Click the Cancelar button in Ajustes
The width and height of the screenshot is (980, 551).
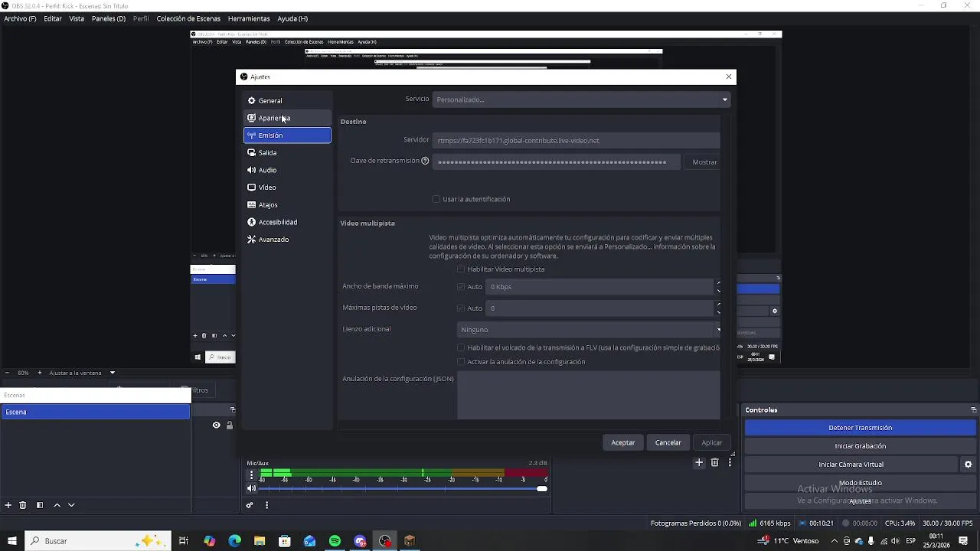(668, 442)
